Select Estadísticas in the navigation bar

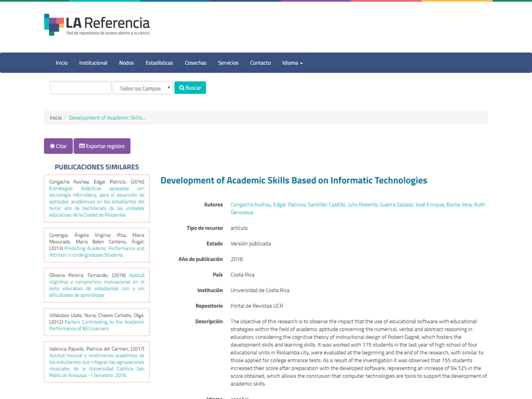[159, 63]
